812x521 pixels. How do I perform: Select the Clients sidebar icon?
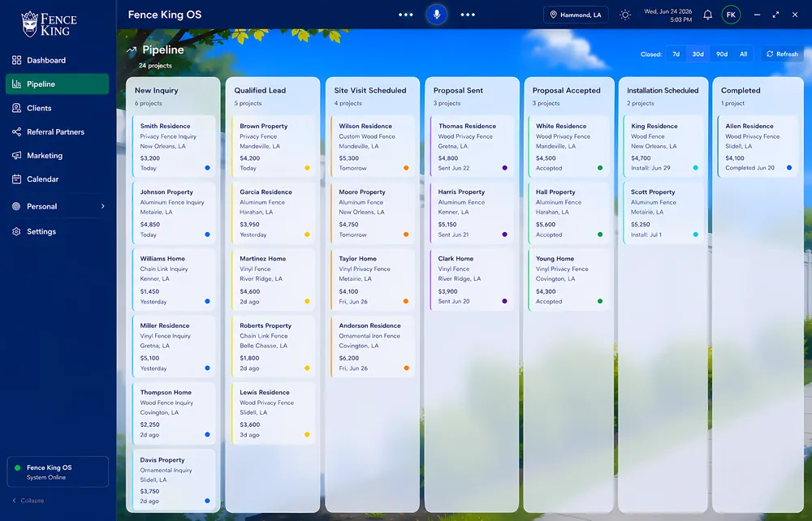[x=16, y=108]
